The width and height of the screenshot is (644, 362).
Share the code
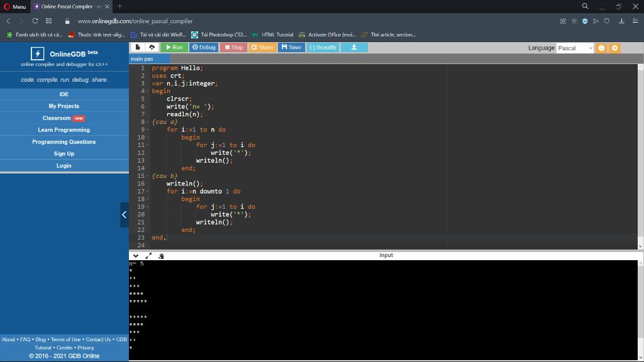(262, 47)
